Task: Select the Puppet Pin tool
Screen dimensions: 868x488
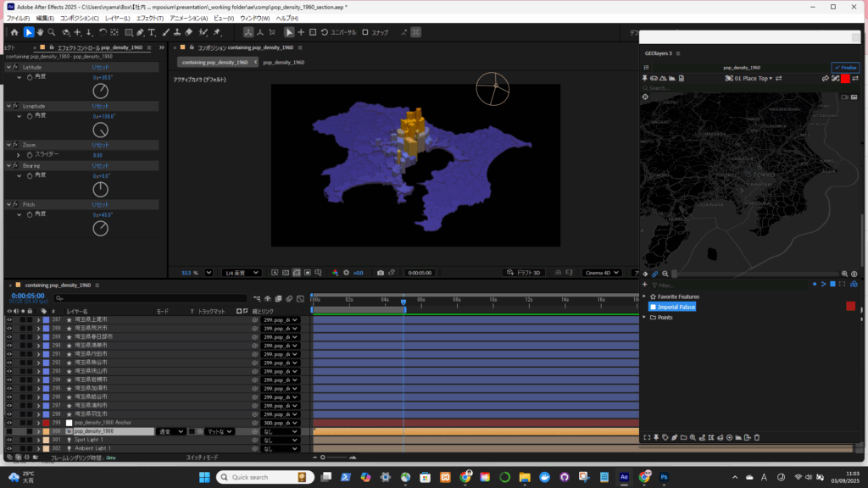Action: (x=217, y=32)
